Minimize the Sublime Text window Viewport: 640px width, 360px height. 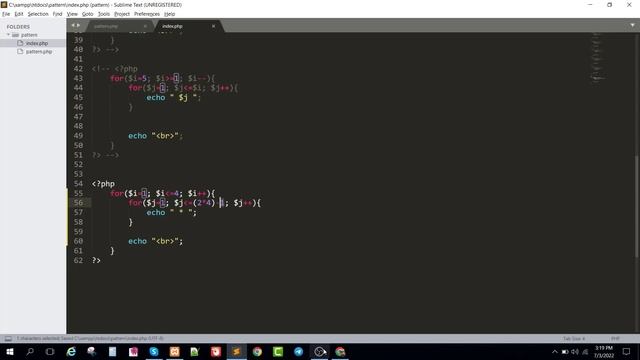coord(590,4)
